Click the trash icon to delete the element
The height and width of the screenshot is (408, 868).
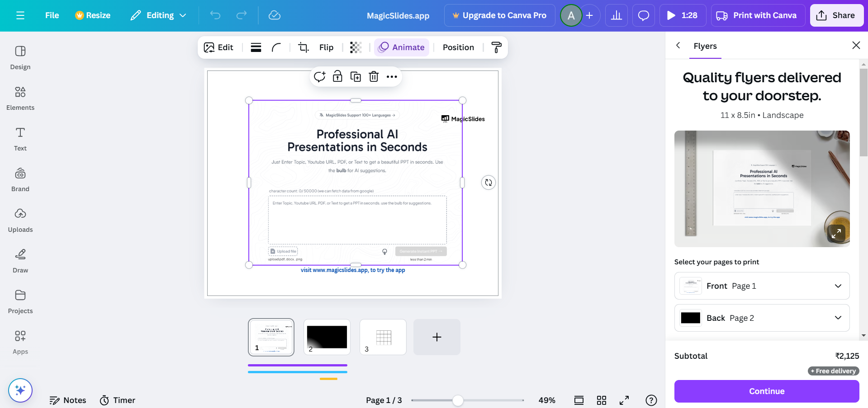pyautogui.click(x=374, y=77)
